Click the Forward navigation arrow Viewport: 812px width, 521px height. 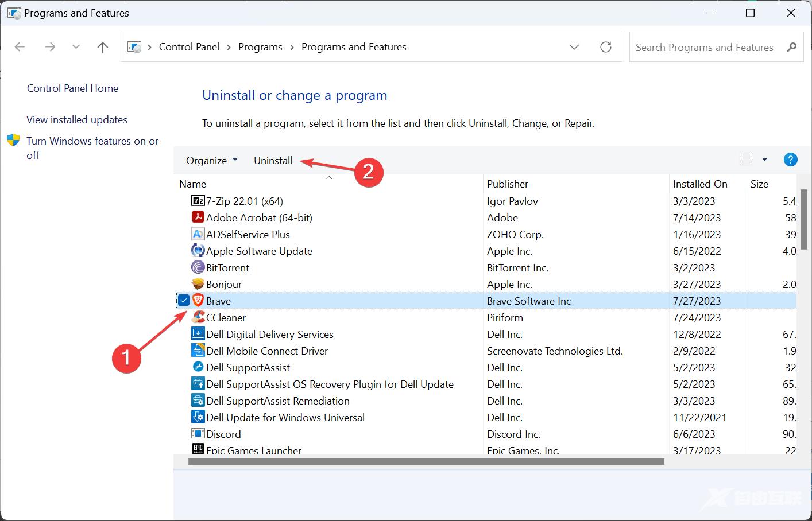pos(50,47)
